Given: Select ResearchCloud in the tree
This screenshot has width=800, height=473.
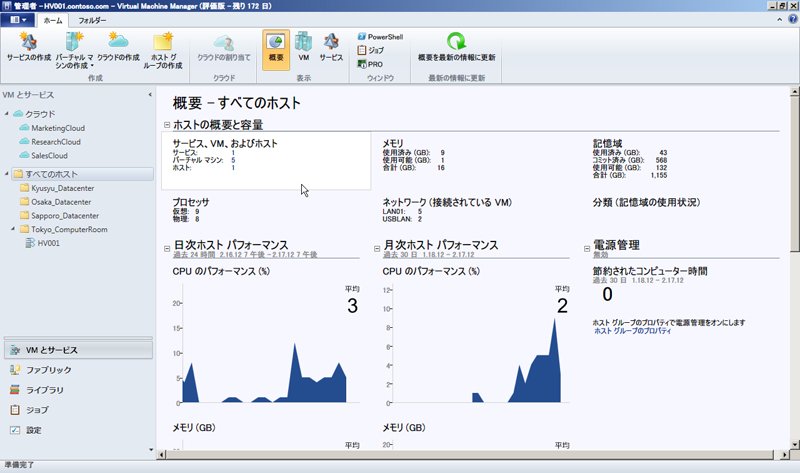Looking at the screenshot, I should tap(50, 142).
